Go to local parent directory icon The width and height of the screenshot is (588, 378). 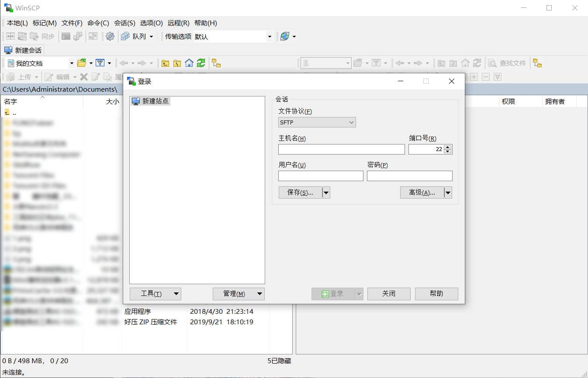click(165, 63)
